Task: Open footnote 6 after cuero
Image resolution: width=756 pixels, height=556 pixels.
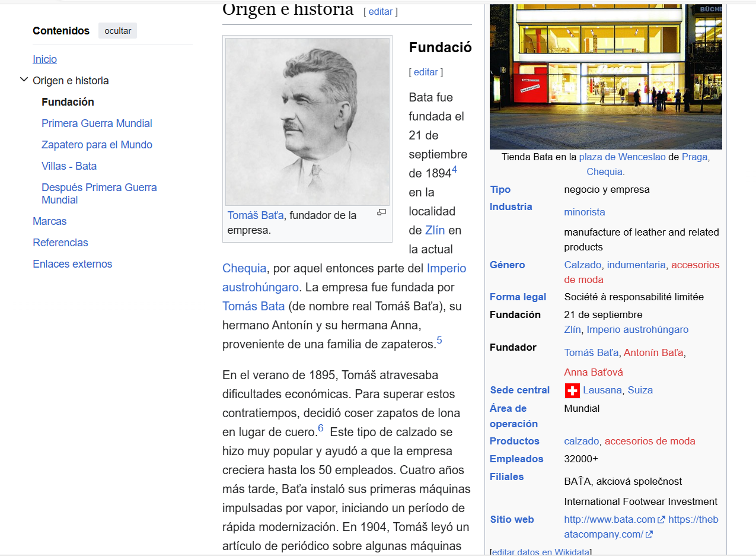Action: 321,428
